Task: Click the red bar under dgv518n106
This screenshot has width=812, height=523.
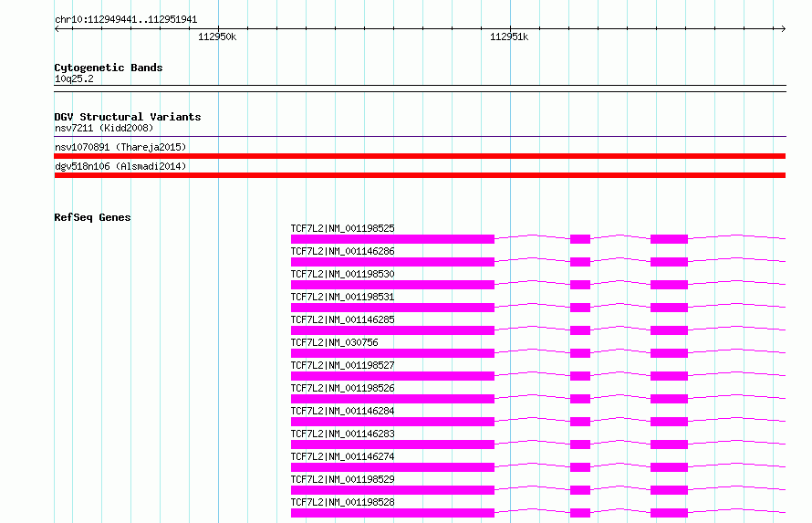Action: [420, 175]
